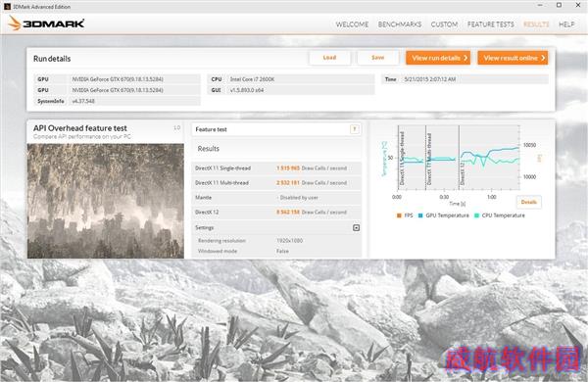Click the GPU Temperature blue legend marker
This screenshot has height=382, width=588.
tap(420, 215)
